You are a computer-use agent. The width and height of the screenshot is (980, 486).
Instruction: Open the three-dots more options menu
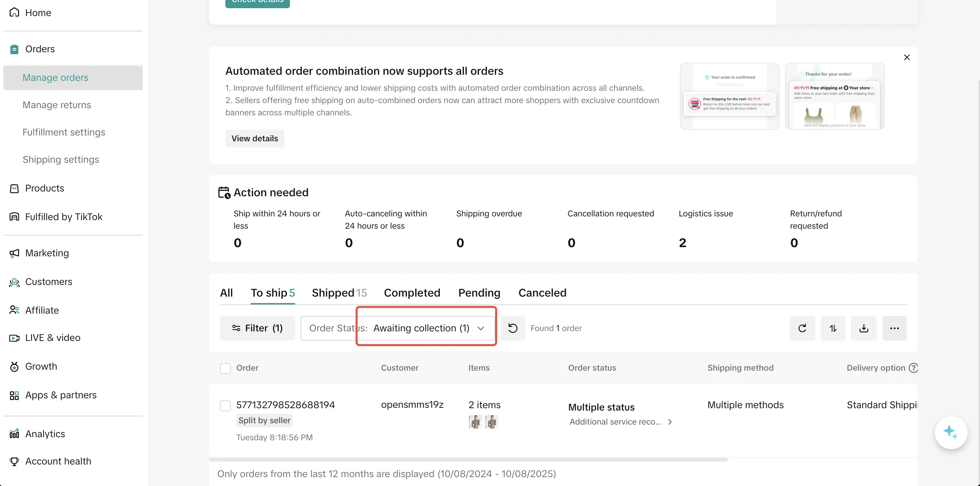pyautogui.click(x=894, y=328)
